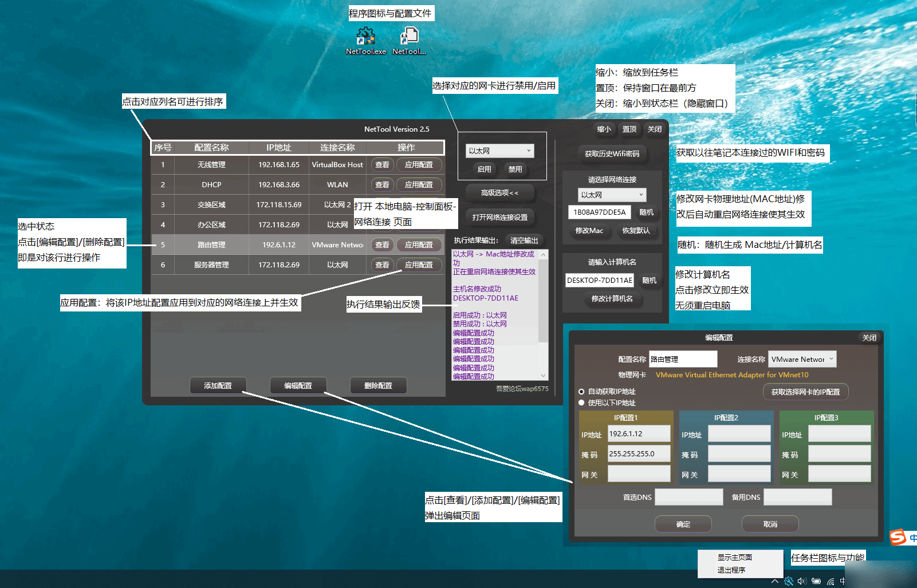
Task: Click the IP配置2 IP地址 field
Action: (739, 434)
